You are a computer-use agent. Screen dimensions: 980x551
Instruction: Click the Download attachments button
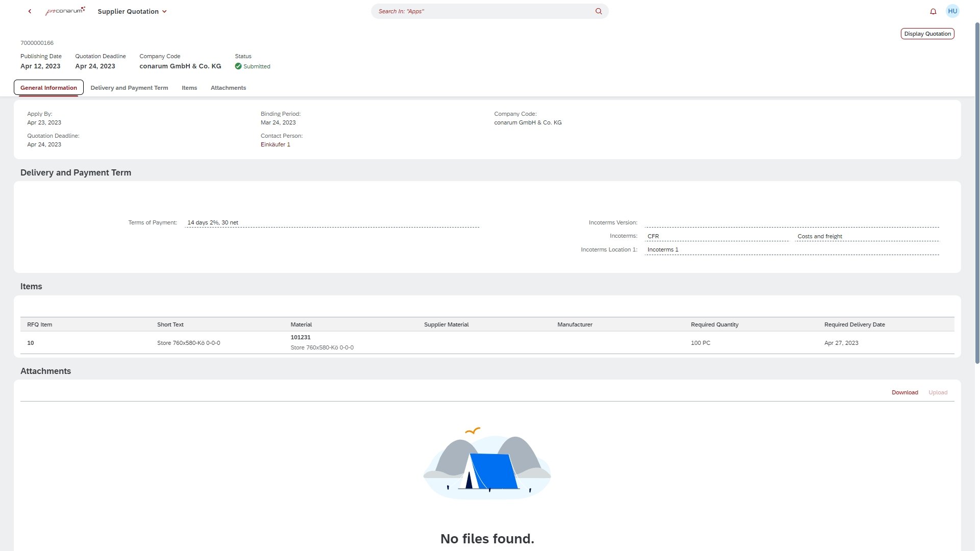click(x=904, y=392)
